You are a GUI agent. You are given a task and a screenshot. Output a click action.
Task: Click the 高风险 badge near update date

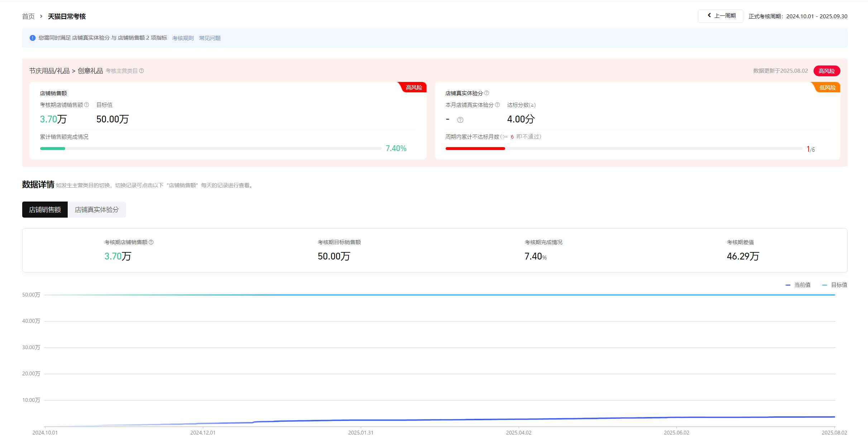pyautogui.click(x=826, y=71)
